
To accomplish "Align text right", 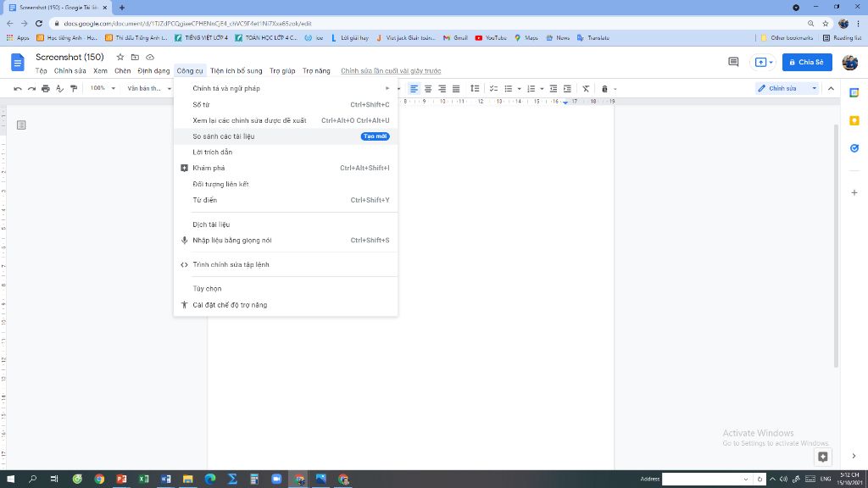I will pos(442,88).
